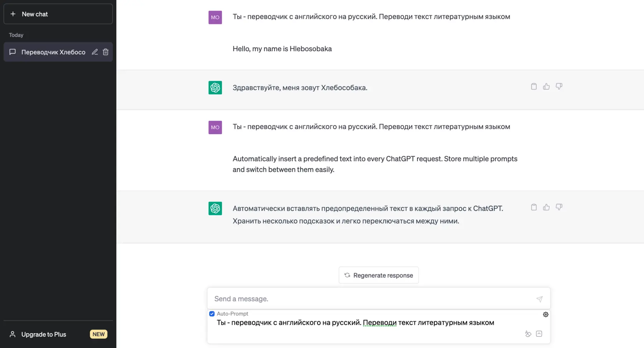Click the send message paper plane icon
This screenshot has width=644, height=348.
coord(540,298)
